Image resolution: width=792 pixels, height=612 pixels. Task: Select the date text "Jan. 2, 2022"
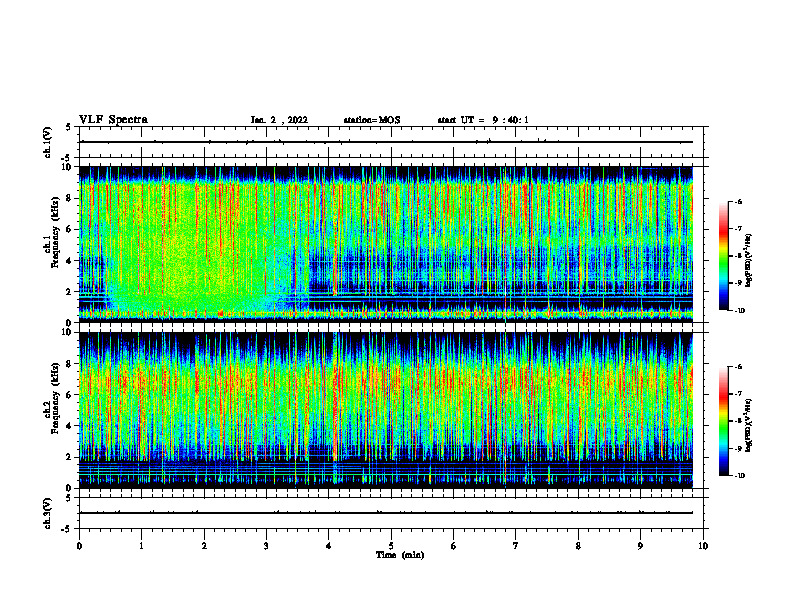tap(279, 120)
